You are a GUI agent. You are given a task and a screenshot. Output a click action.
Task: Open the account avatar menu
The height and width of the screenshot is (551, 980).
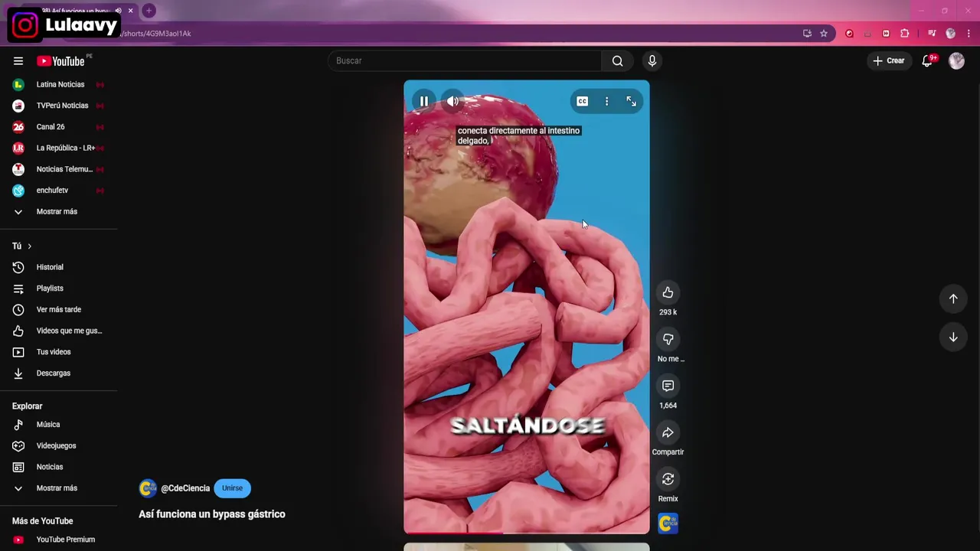coord(956,60)
